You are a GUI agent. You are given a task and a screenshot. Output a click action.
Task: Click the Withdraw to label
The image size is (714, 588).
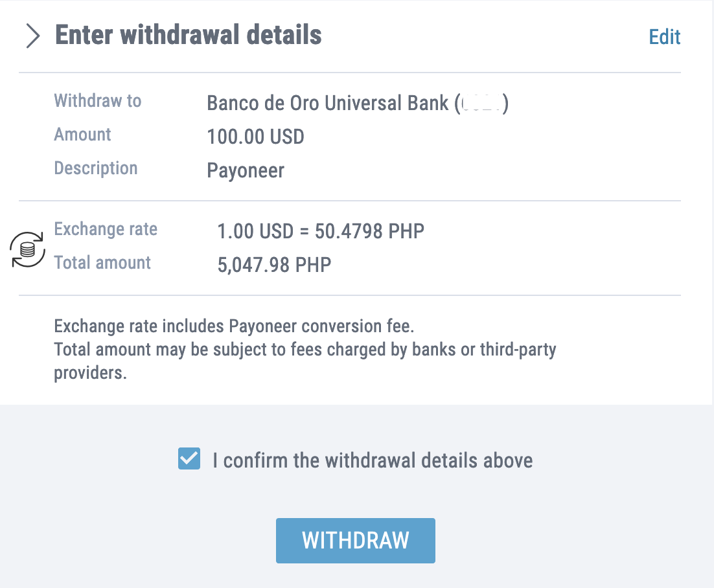click(x=97, y=100)
